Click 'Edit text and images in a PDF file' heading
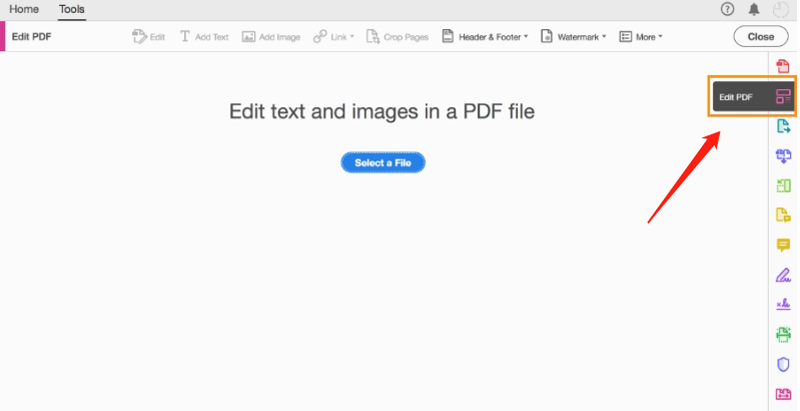This screenshot has height=411, width=800. point(382,111)
